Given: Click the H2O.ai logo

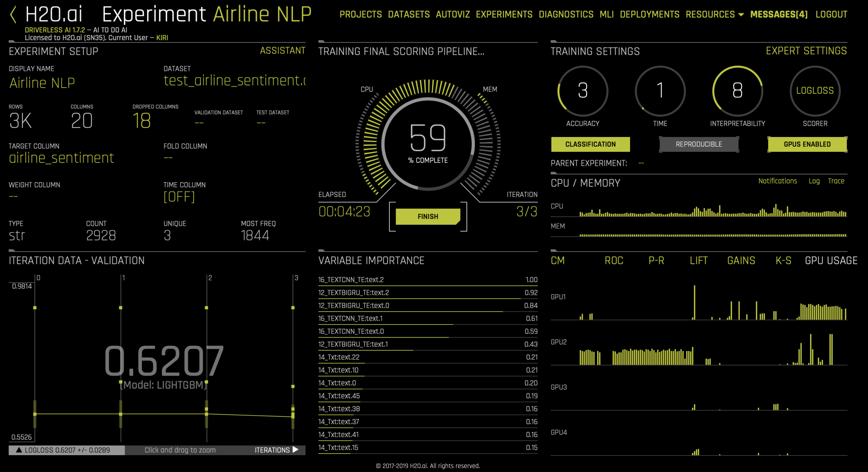Looking at the screenshot, I should pos(54,14).
